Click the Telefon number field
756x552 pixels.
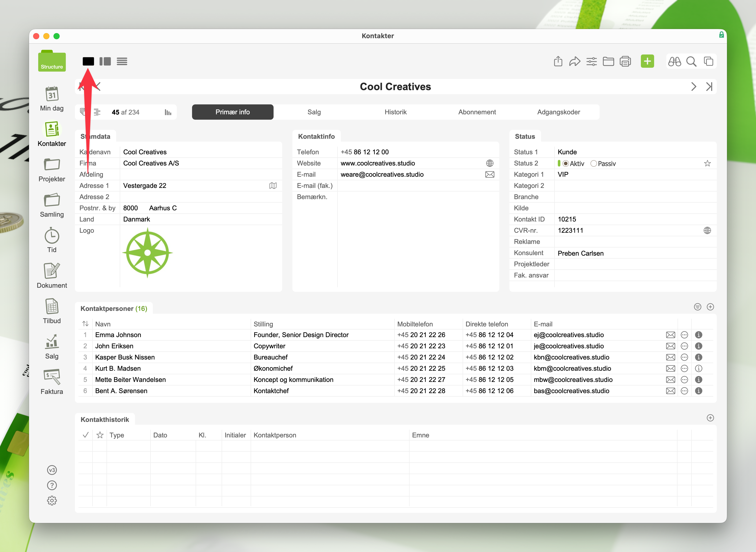[364, 152]
